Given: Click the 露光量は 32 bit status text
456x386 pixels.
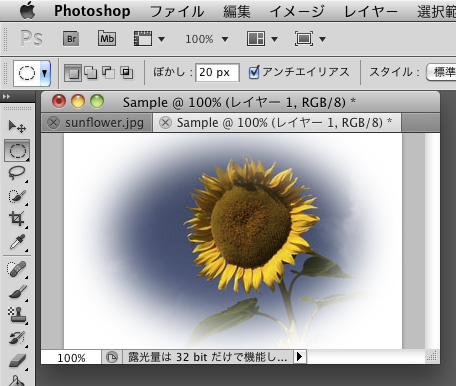Looking at the screenshot, I should pos(207,357).
